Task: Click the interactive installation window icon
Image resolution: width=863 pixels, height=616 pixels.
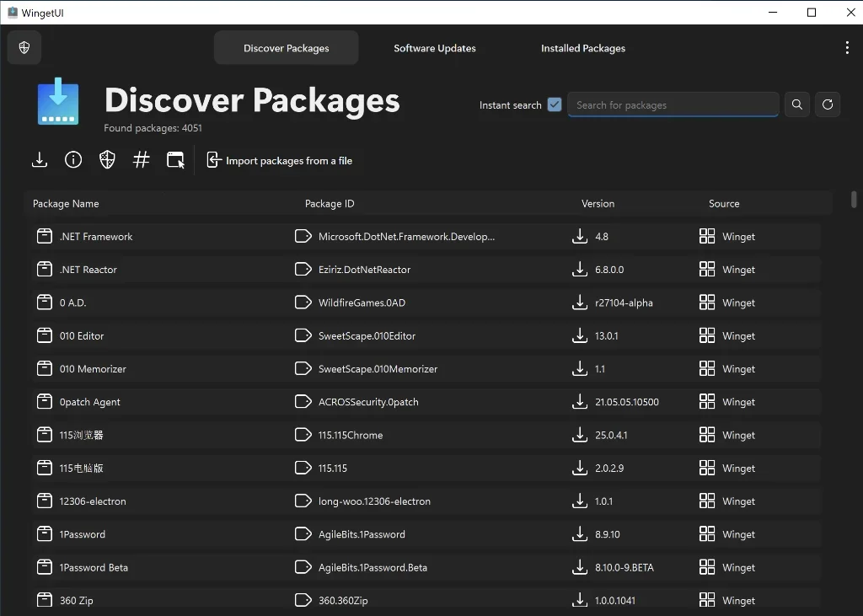Action: pos(175,160)
